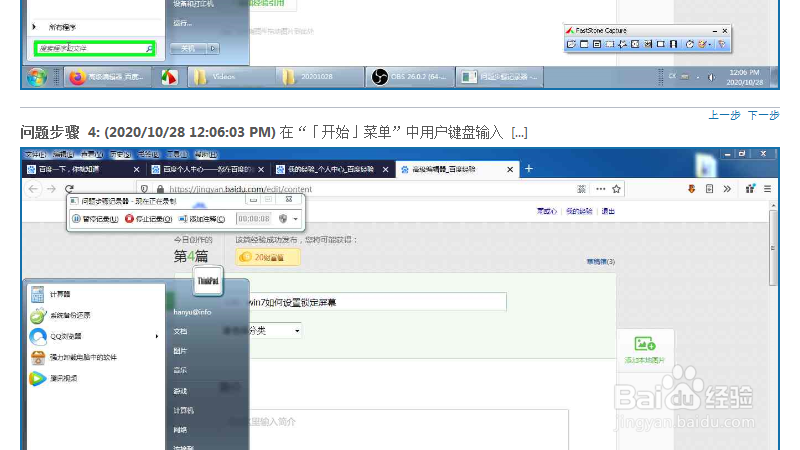Click the win7如何设置锁定屏幕 title field
800x450 pixels.
point(377,302)
